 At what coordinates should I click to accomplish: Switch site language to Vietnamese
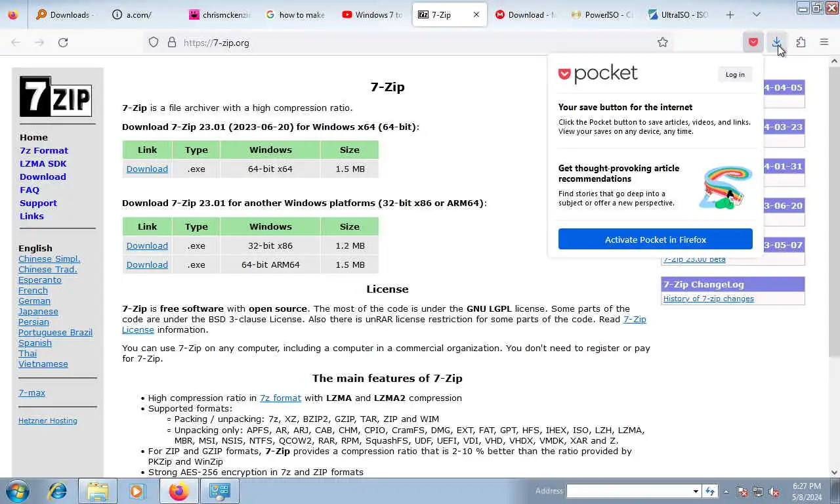[43, 364]
